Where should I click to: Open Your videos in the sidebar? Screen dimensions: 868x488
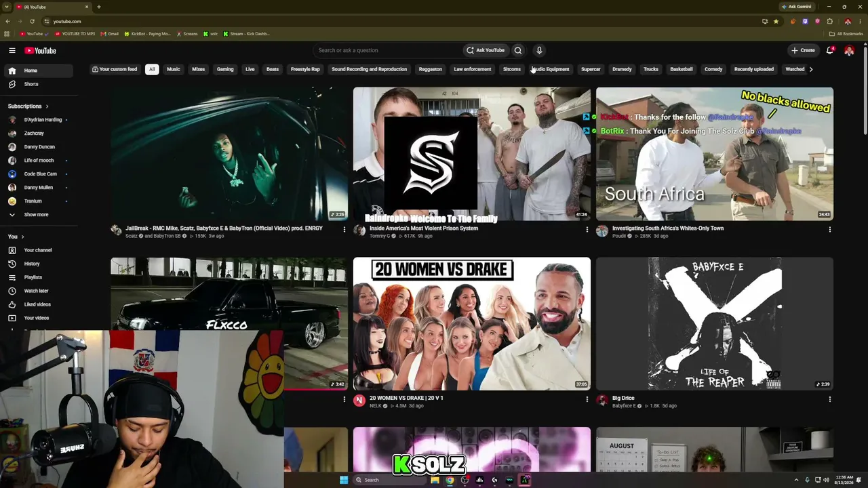pyautogui.click(x=36, y=318)
